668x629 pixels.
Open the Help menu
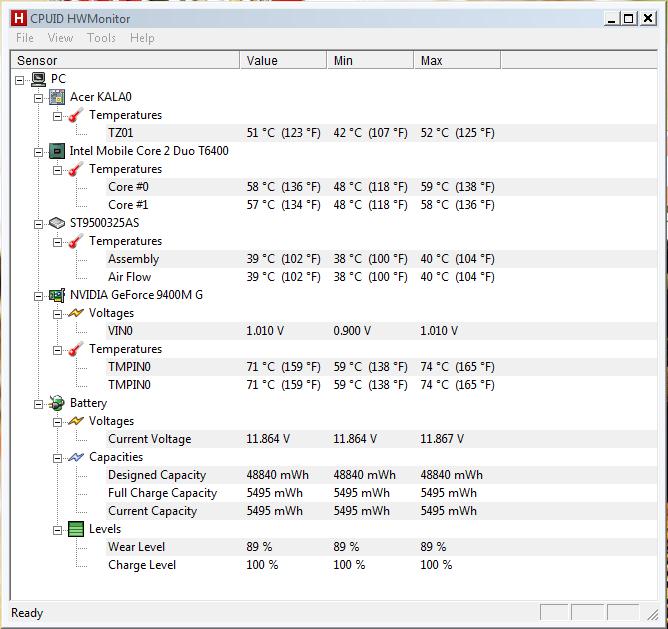(142, 38)
